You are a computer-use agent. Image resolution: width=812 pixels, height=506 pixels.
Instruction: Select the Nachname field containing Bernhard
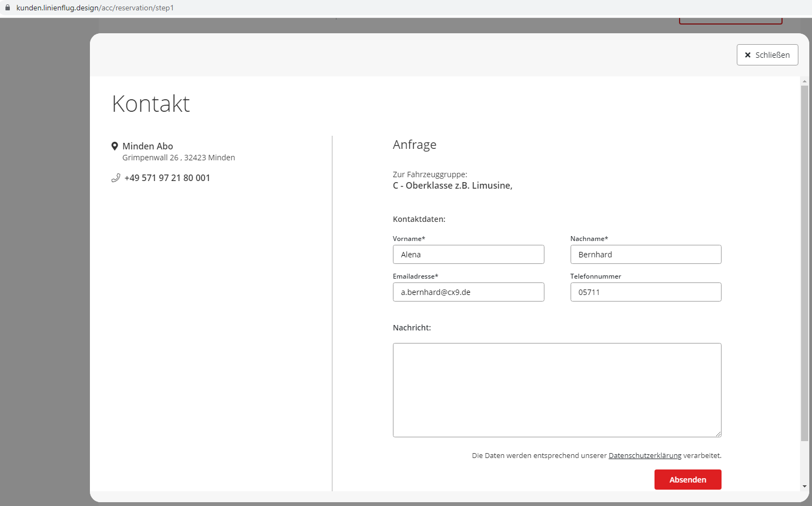tap(645, 255)
